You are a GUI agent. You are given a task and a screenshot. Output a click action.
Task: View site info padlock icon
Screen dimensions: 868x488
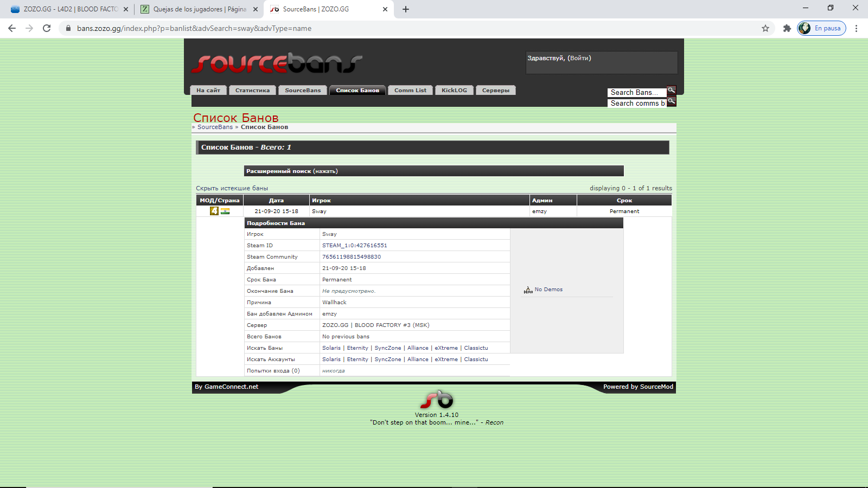(x=68, y=28)
